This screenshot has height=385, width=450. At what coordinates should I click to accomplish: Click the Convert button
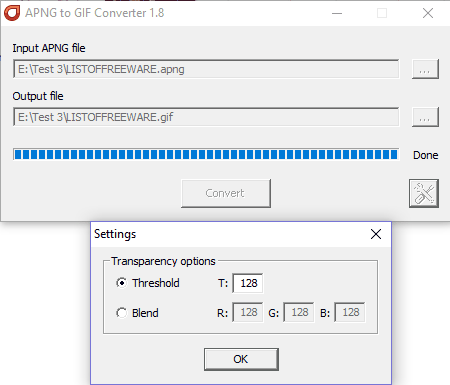coord(226,193)
